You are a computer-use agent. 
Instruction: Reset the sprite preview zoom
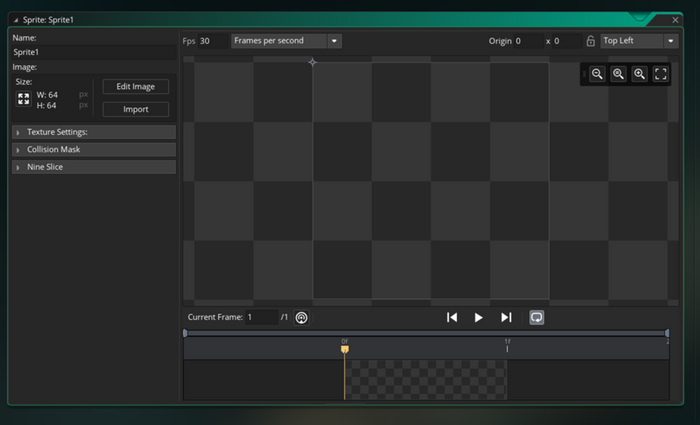(x=618, y=74)
